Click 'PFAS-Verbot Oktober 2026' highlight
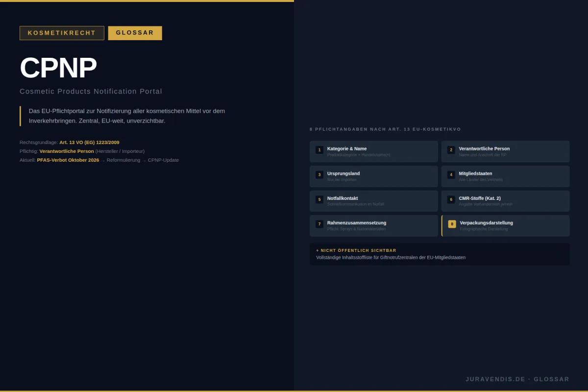The width and height of the screenshot is (588, 392). tap(68, 160)
